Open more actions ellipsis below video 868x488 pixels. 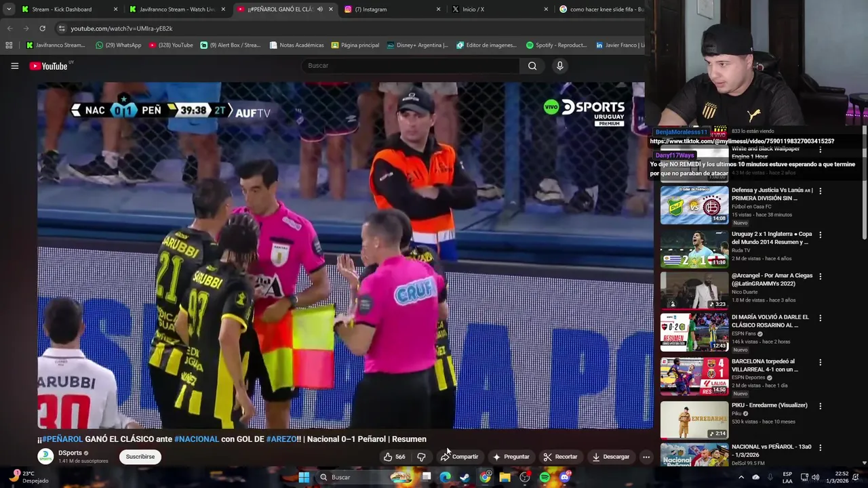(x=646, y=457)
